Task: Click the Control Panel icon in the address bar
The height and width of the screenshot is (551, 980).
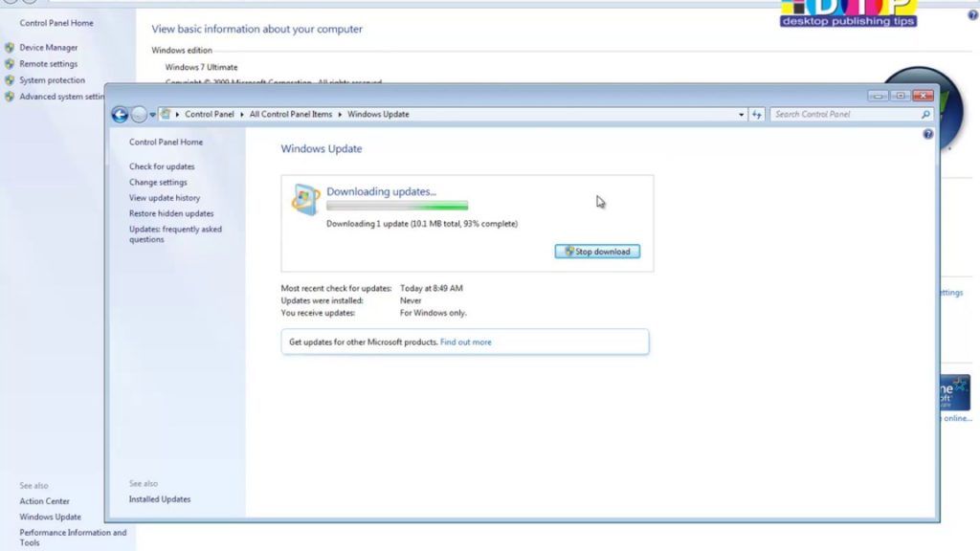Action: point(166,114)
